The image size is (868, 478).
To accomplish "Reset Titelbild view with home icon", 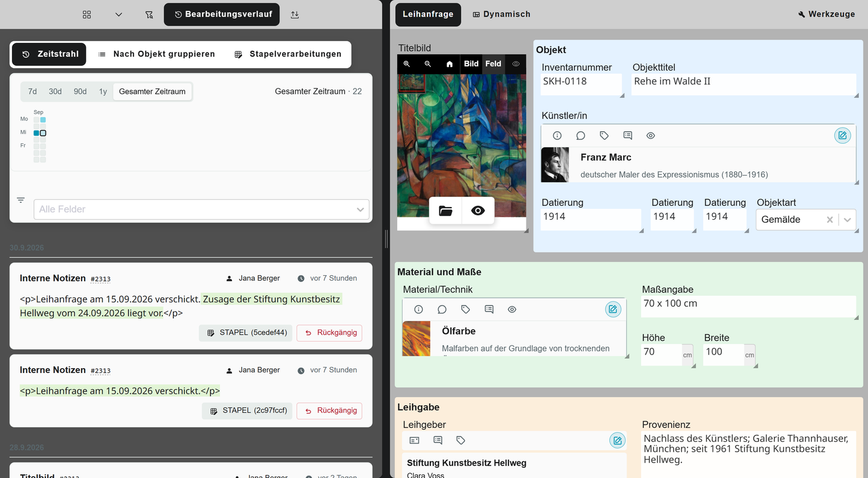I will pos(449,64).
